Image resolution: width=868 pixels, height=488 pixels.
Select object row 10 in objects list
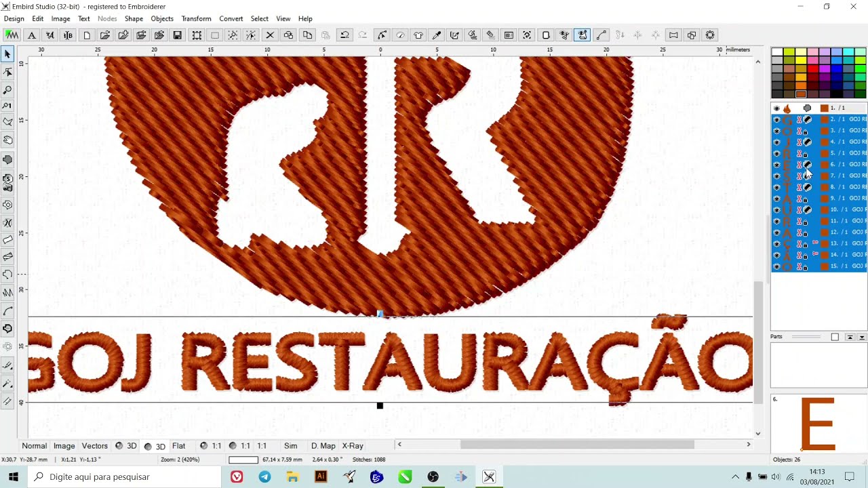[x=819, y=210]
